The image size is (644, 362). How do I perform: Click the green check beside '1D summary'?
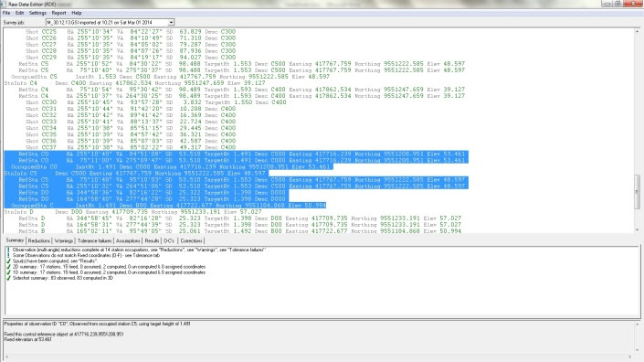(8, 272)
